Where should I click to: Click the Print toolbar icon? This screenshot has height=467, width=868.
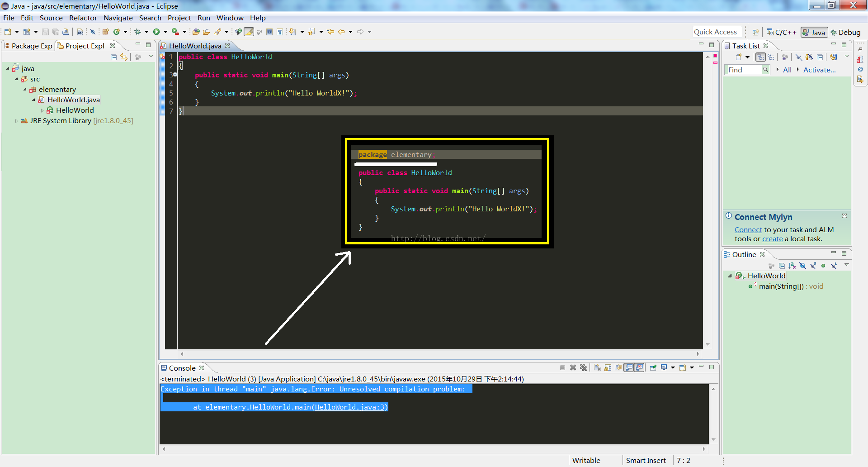click(x=66, y=32)
